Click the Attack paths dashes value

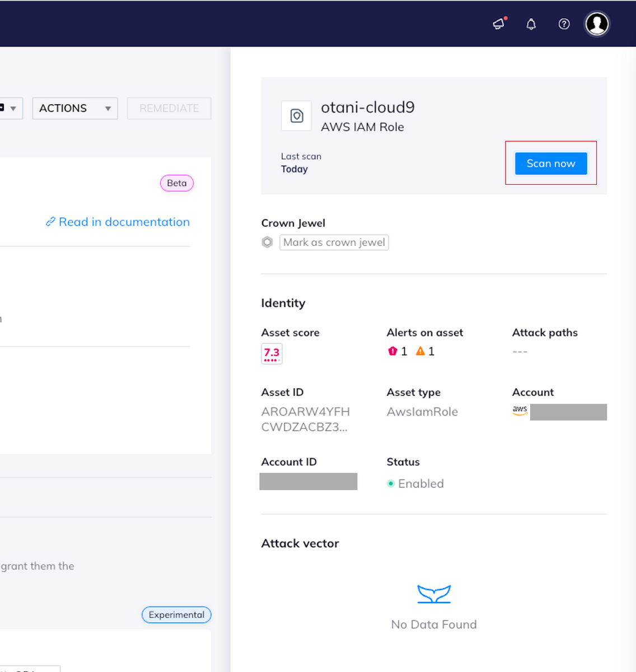click(520, 352)
